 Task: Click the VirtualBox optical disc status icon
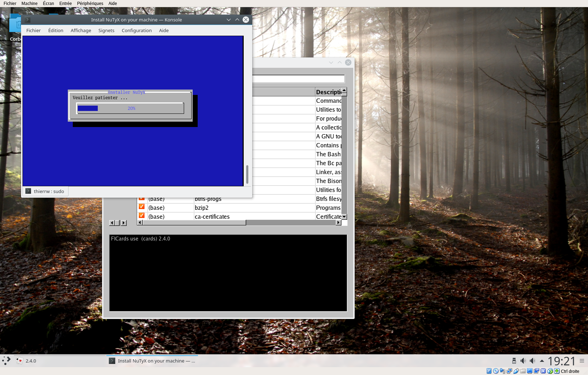pos(496,371)
